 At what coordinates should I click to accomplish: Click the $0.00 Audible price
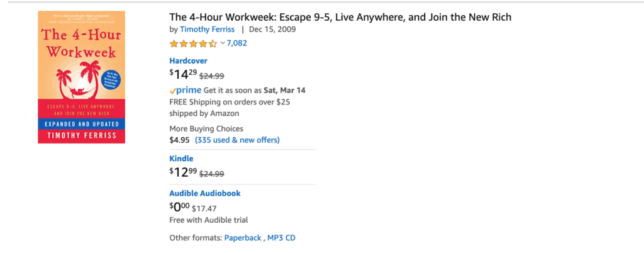tap(179, 207)
